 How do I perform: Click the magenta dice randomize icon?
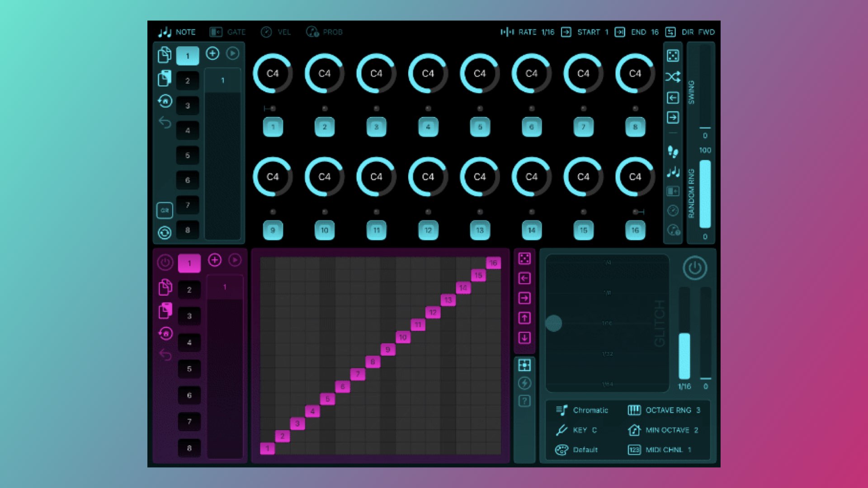[x=524, y=258]
